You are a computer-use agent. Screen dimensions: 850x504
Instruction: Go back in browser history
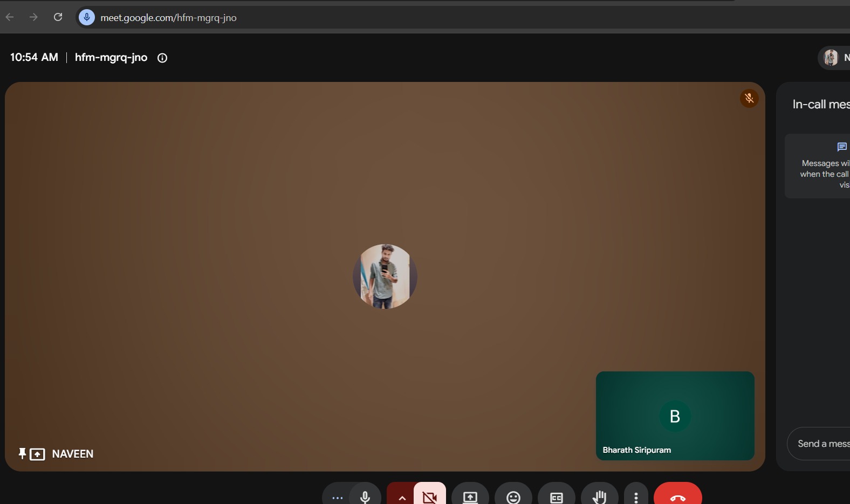point(10,17)
